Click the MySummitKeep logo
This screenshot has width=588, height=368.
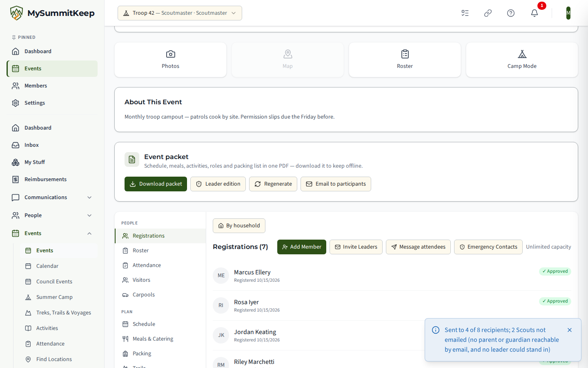click(x=52, y=13)
